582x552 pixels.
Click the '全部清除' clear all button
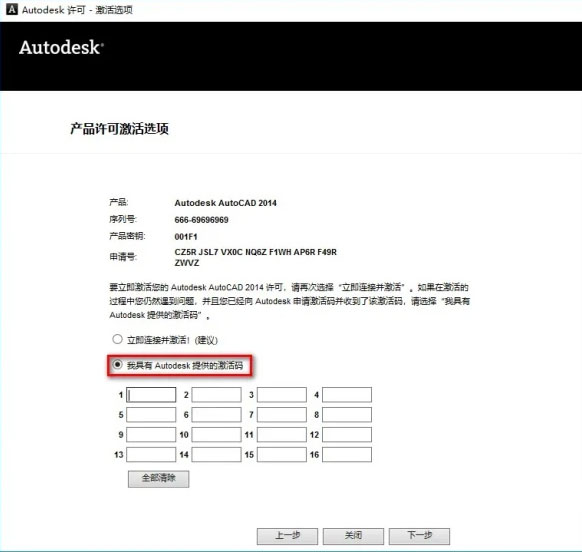(158, 479)
